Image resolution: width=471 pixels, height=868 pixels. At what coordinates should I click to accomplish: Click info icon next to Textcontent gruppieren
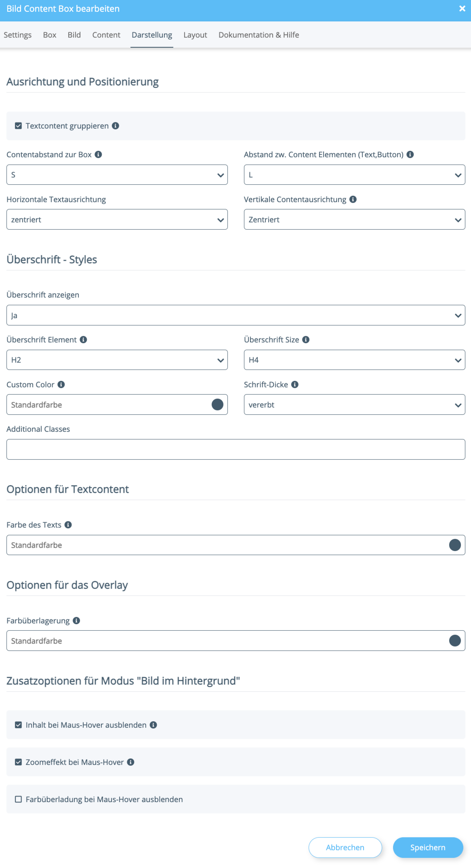coord(116,126)
